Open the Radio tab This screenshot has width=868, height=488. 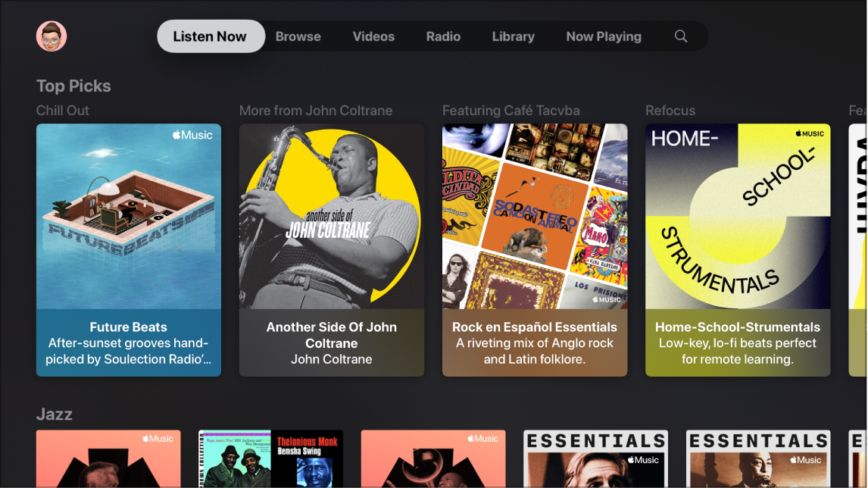(x=443, y=36)
